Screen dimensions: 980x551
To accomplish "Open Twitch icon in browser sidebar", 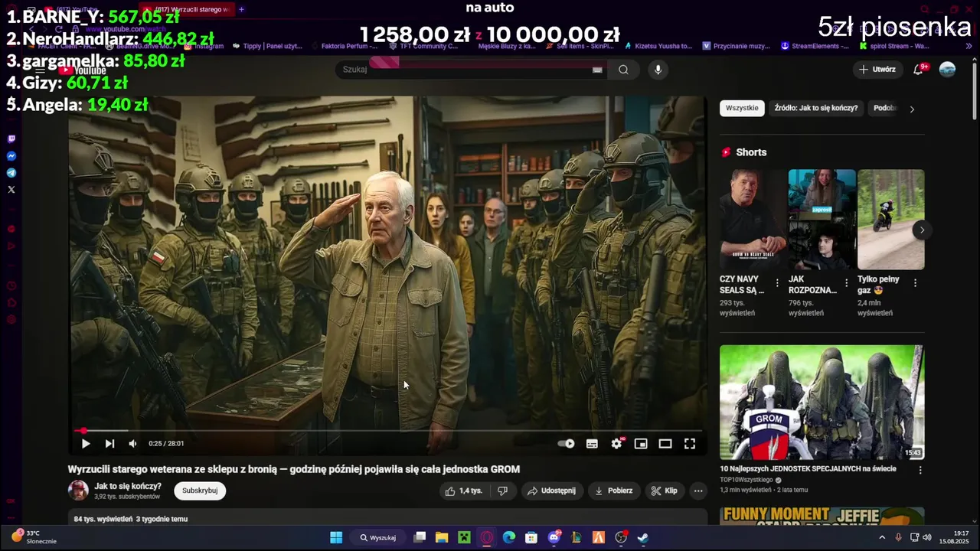I will pyautogui.click(x=11, y=139).
